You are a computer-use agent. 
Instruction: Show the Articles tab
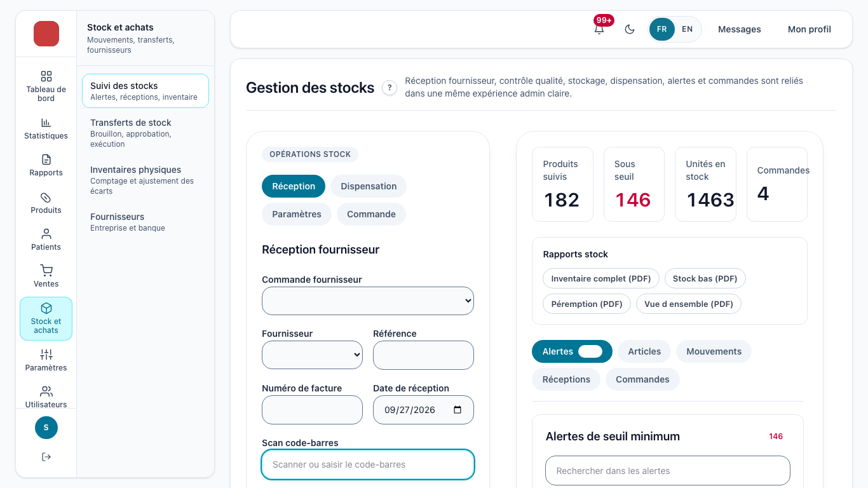point(644,351)
